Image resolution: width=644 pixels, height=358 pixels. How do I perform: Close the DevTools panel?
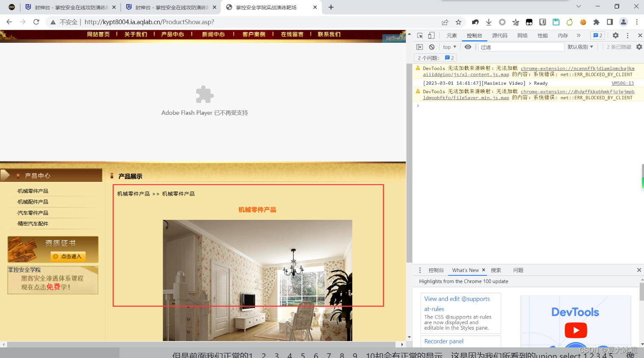pyautogui.click(x=640, y=36)
